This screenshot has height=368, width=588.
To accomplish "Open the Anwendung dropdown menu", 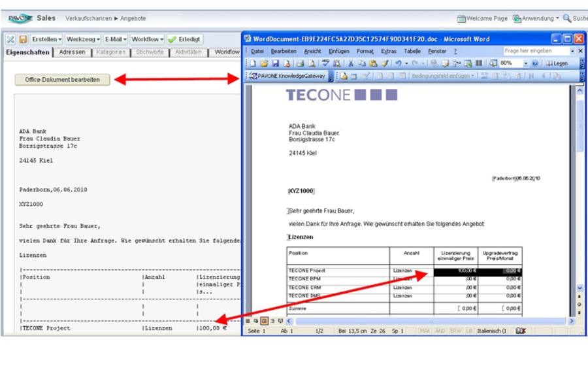I will point(536,18).
